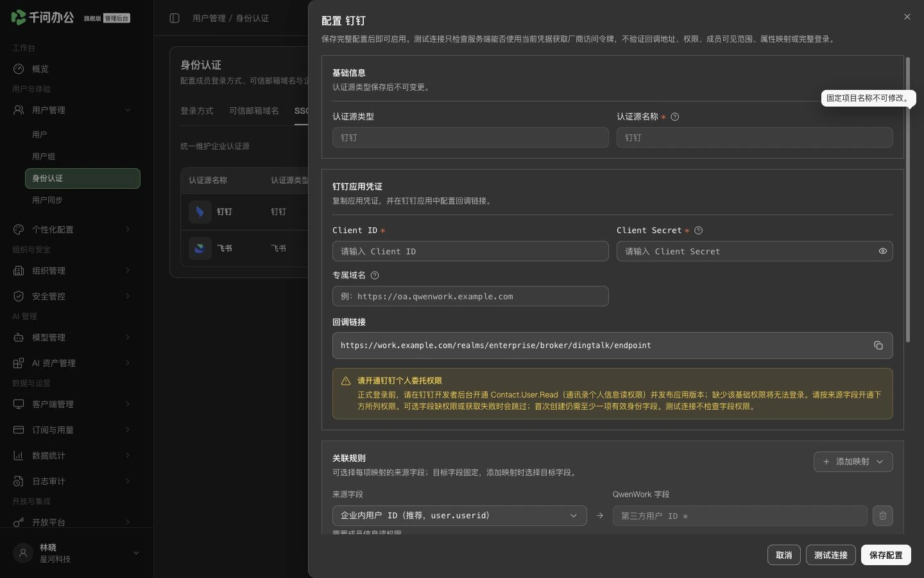
Task: Click 用户管理 breadcrumb link
Action: click(x=209, y=19)
